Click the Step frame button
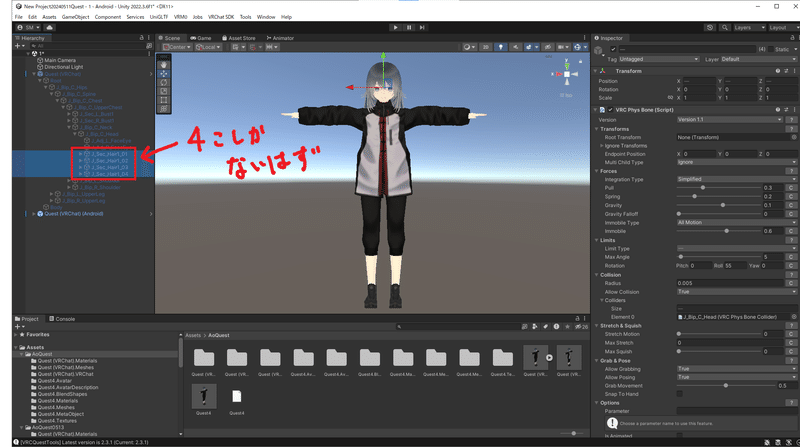Viewport: 800px width, 447px height. coord(422,28)
